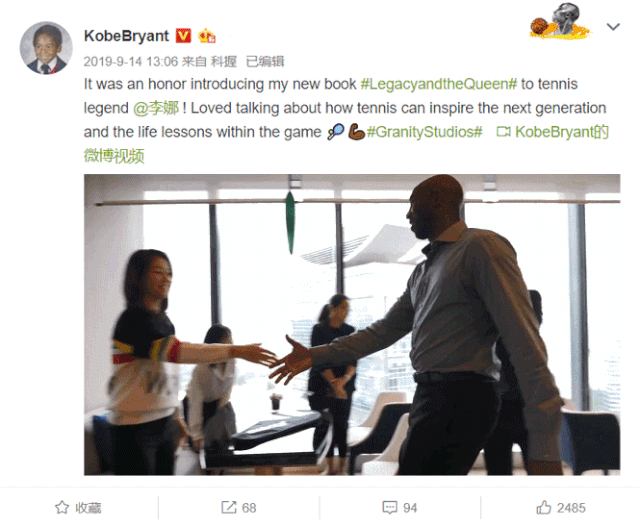Open the KobeBryant username link
640x527 pixels.
click(126, 36)
